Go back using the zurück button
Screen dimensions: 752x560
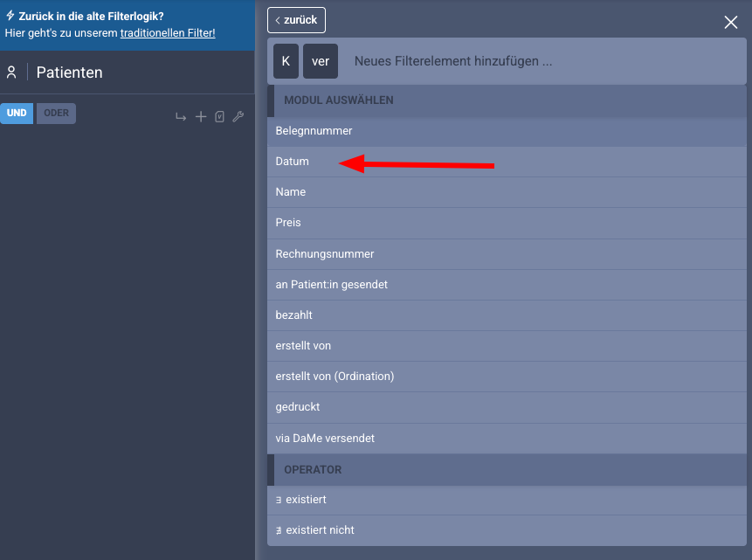point(297,20)
